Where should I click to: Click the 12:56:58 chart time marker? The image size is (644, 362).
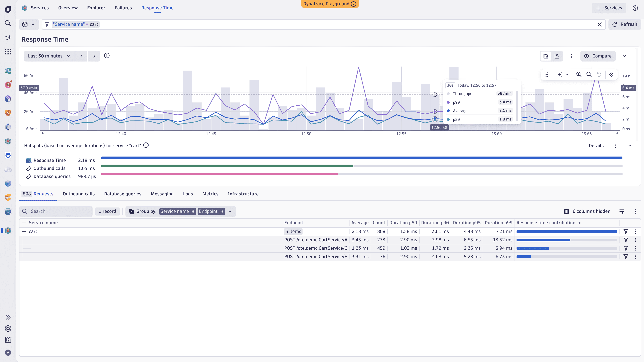click(439, 127)
